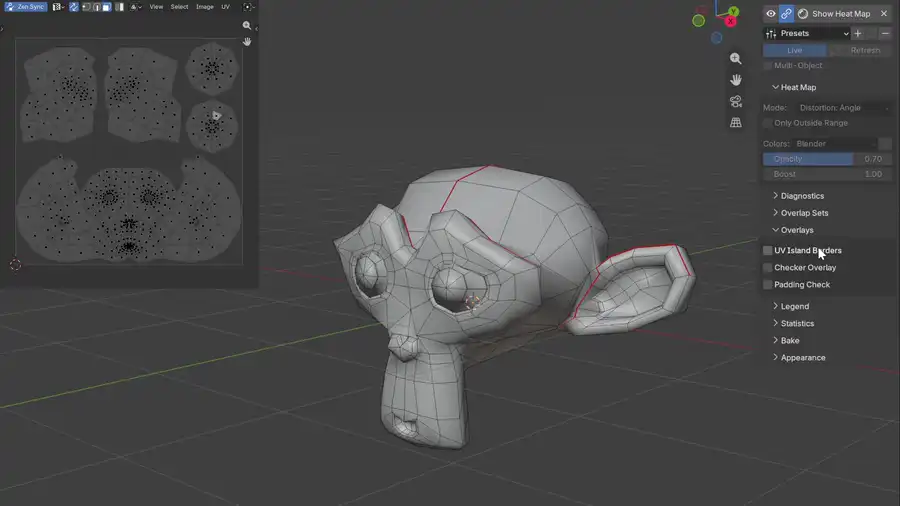Expand the Diagnostics section

tap(798, 196)
